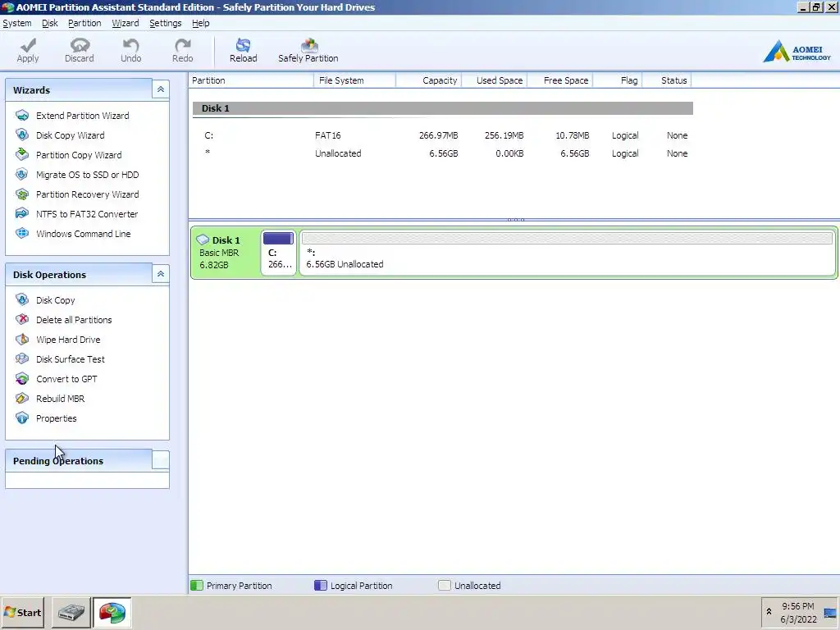Viewport: 840px width, 630px height.
Task: Open the Partition menu
Action: tap(84, 23)
